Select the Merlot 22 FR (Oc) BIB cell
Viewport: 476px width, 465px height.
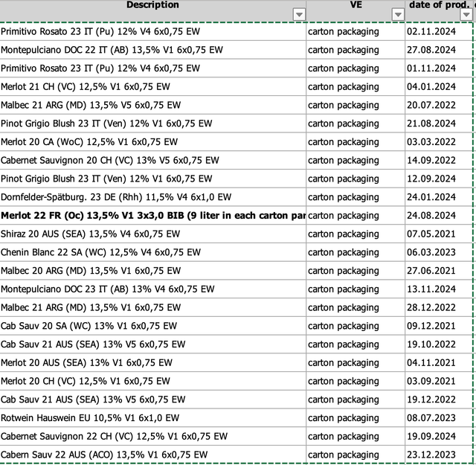coord(152,215)
